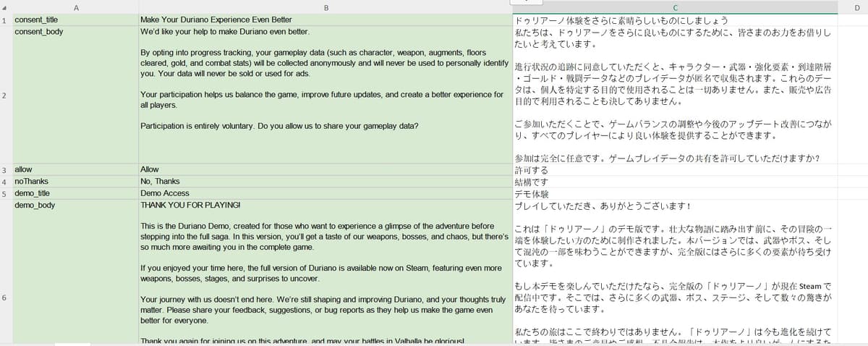868x346 pixels.
Task: Select row 2 header
Action: pos(6,95)
